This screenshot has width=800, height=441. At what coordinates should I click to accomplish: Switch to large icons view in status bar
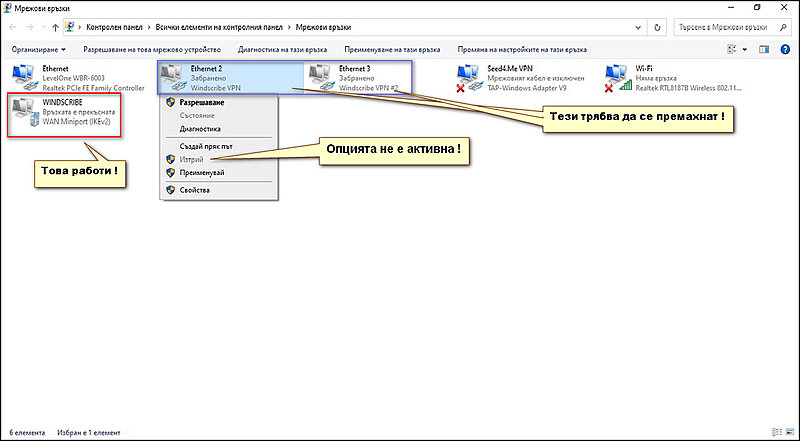[788, 432]
